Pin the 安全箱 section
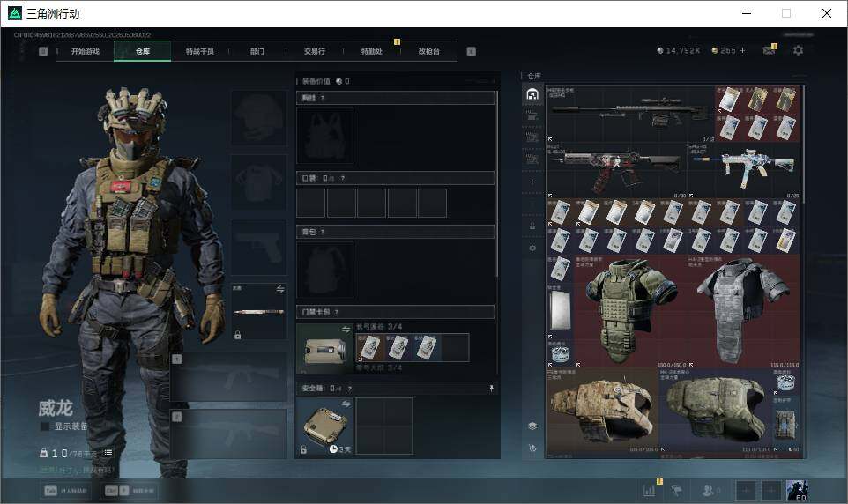The height and width of the screenshot is (504, 848). 491,389
